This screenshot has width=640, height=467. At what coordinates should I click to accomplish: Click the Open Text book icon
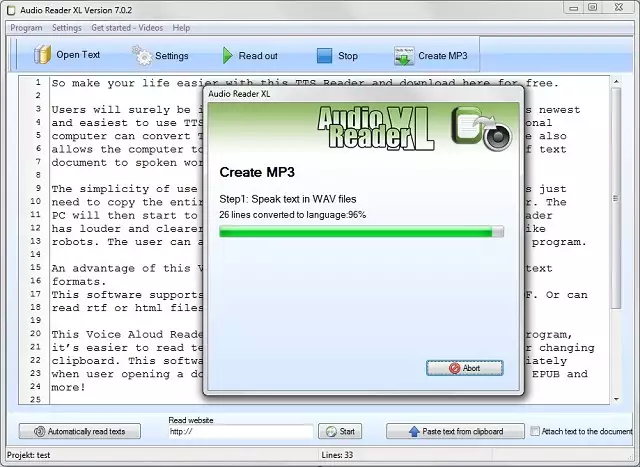pyautogui.click(x=41, y=55)
